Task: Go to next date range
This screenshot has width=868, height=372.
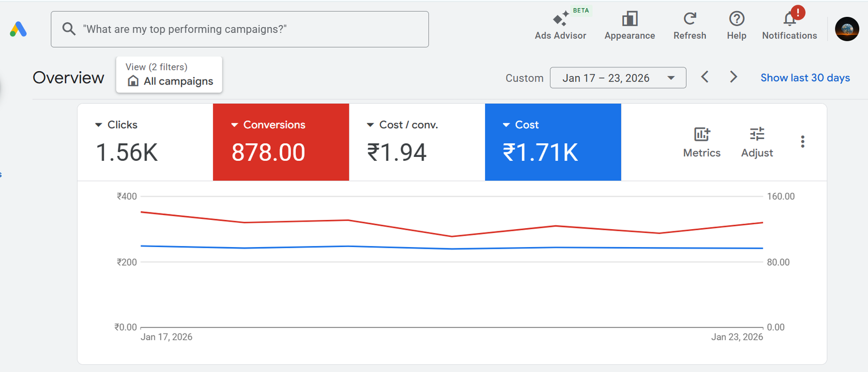Action: click(733, 77)
